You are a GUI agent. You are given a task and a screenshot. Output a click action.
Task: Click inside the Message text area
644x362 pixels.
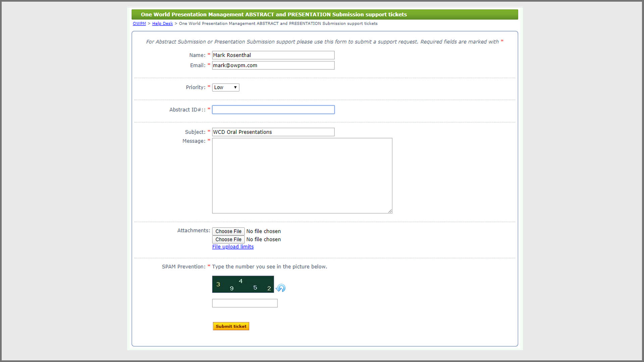tap(302, 176)
